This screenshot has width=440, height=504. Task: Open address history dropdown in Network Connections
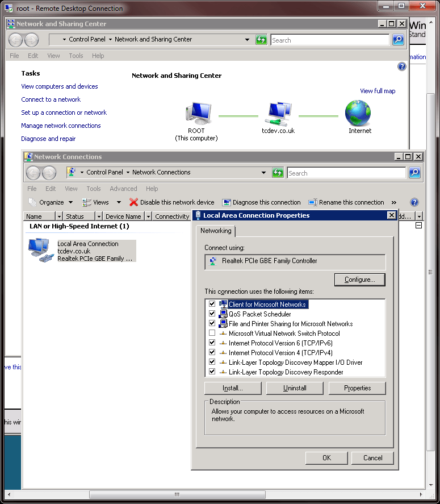[x=263, y=173]
